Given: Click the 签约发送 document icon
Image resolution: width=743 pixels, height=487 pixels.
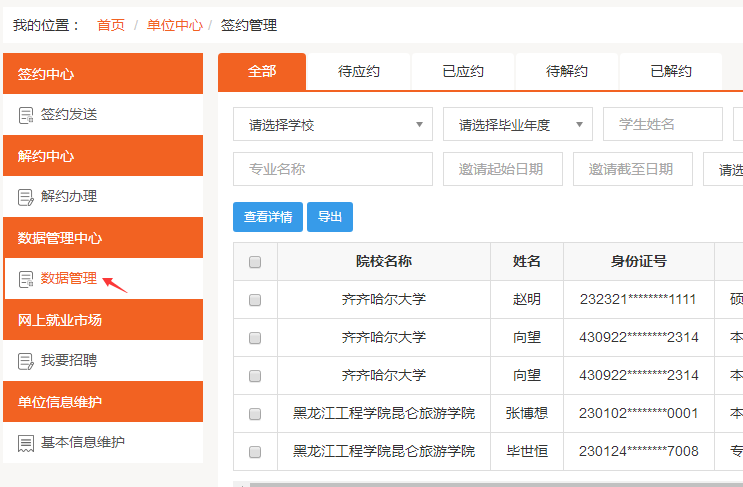Looking at the screenshot, I should coord(26,115).
